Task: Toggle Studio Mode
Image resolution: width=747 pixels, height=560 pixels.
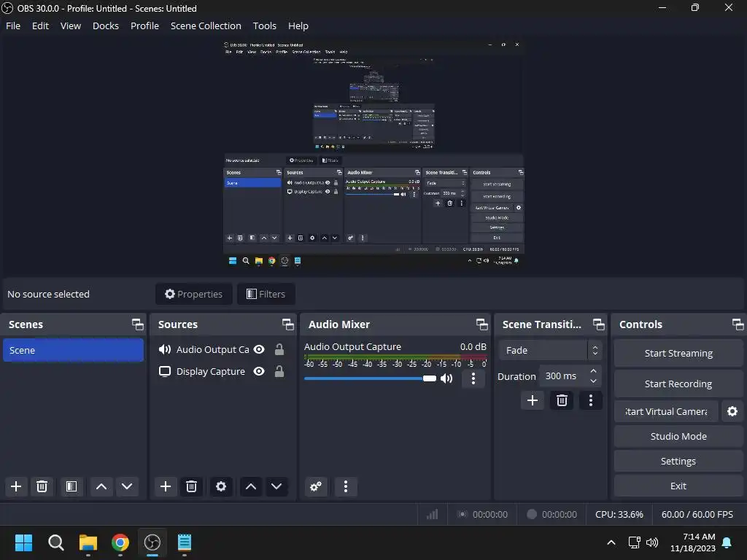Action: (678, 436)
